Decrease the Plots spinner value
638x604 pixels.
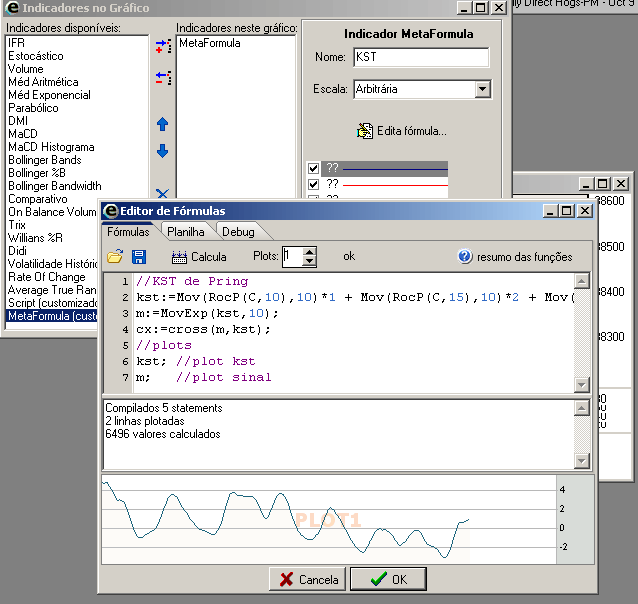tap(309, 262)
